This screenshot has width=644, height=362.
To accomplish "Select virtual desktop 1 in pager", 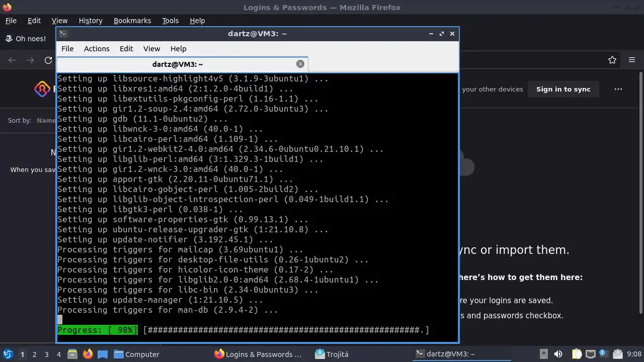I will tap(22, 354).
